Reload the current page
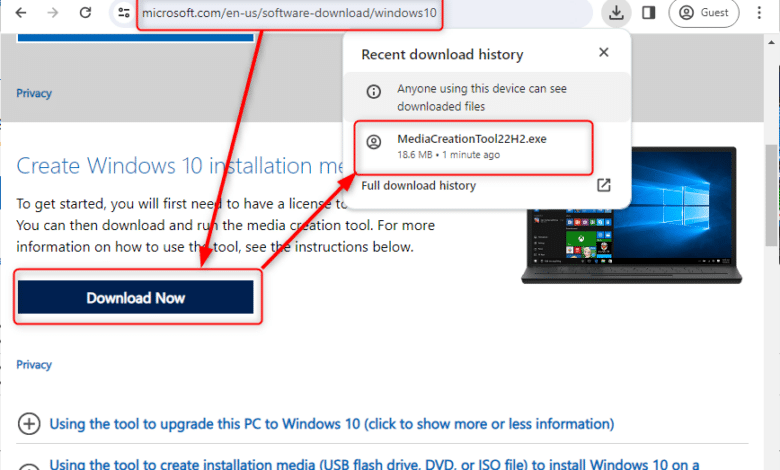This screenshot has height=470, width=780. point(86,12)
